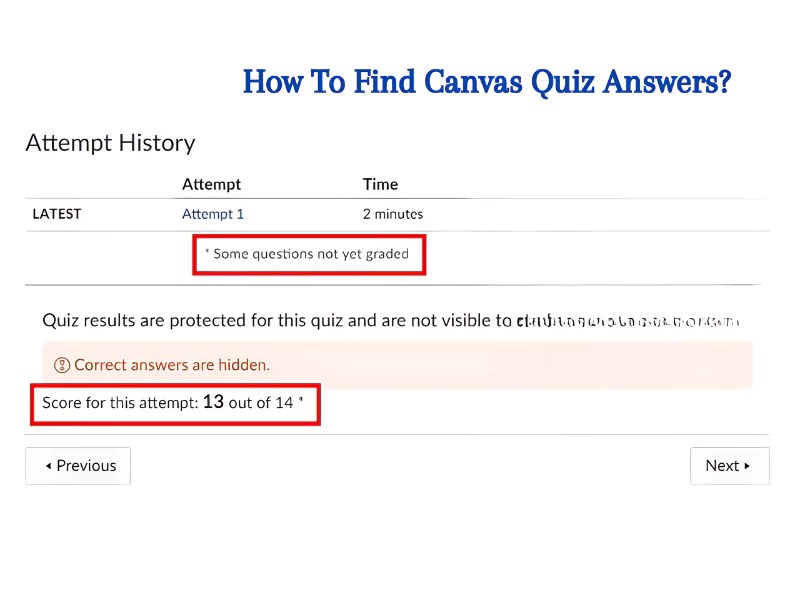Screen dimensions: 800x600
Task: Click the LATEST row label
Action: [x=57, y=213]
